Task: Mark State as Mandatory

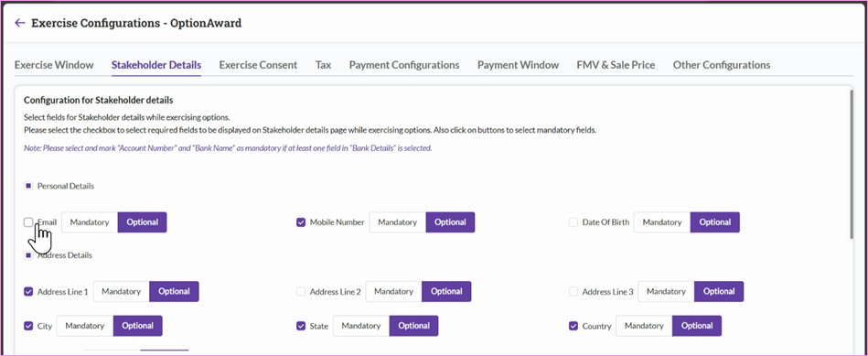Action: click(361, 326)
